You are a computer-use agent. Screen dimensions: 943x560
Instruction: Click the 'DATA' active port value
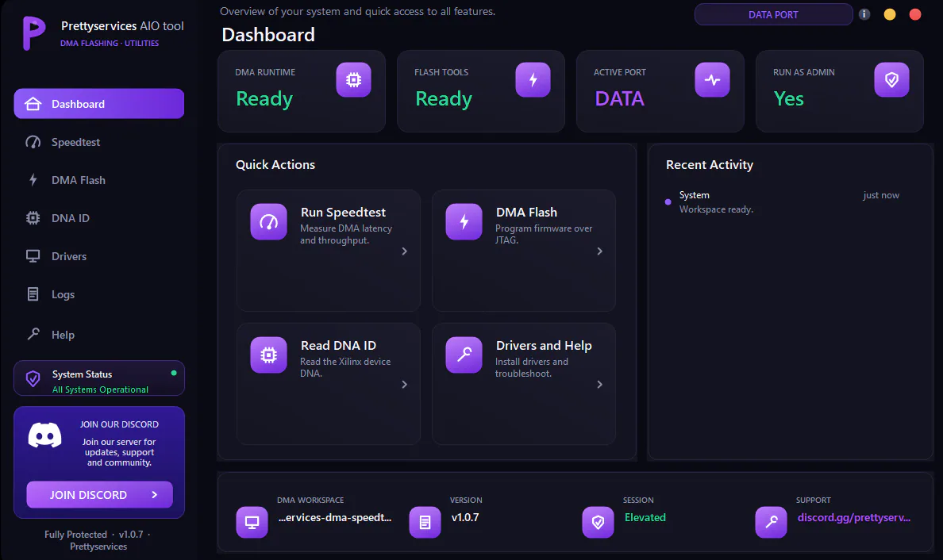click(x=619, y=98)
